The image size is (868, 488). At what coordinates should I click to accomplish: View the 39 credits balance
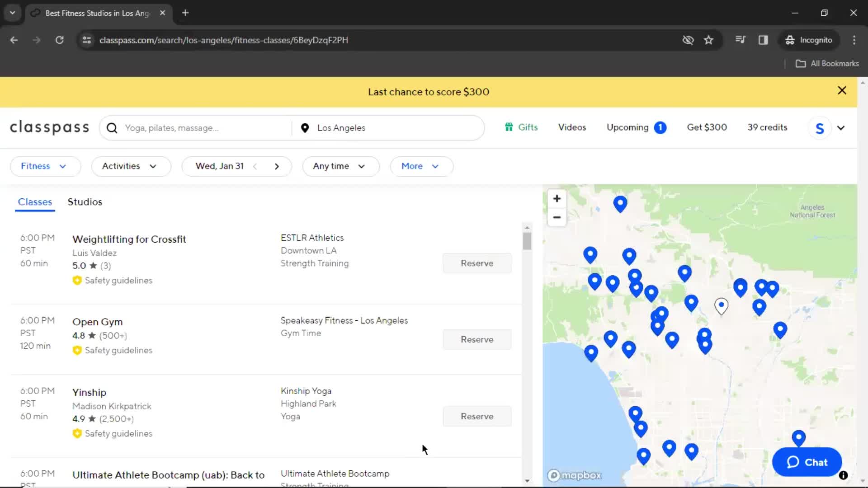[x=767, y=127]
